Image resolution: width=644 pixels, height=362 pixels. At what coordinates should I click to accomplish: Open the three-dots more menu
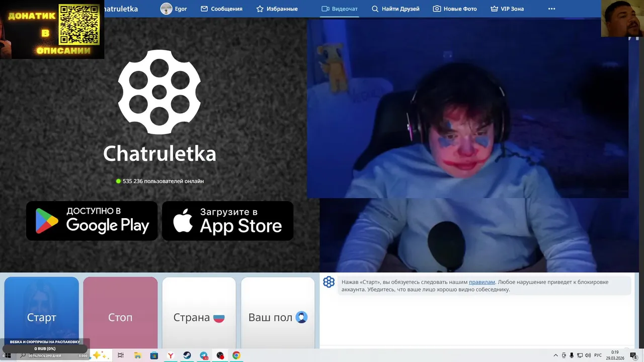click(x=551, y=9)
